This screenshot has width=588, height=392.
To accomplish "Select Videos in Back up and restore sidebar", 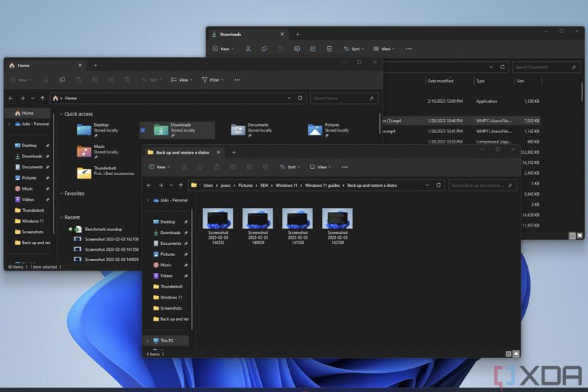I will click(166, 276).
